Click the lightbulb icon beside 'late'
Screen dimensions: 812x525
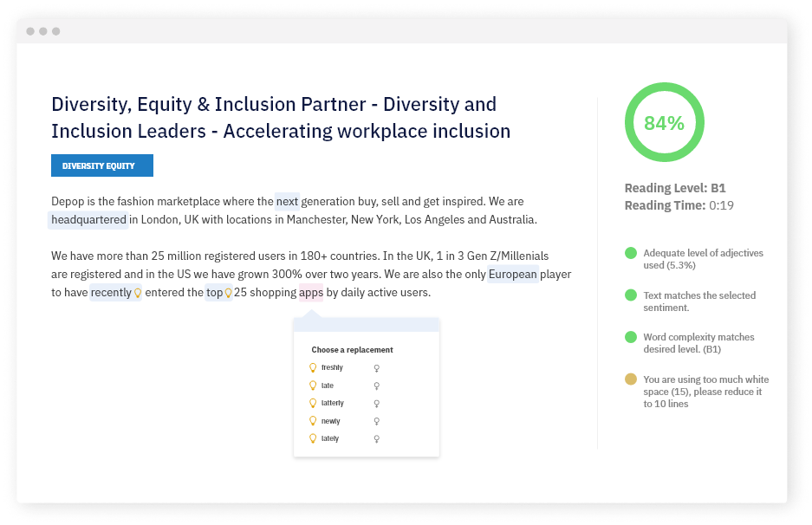coord(313,386)
